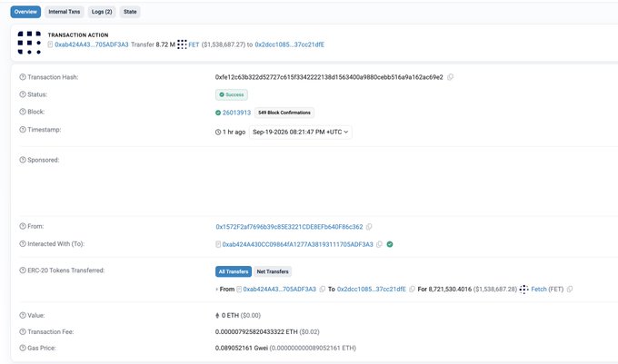Click the ERC-20 Tokens Transferred help icon
The height and width of the screenshot is (364, 618).
click(23, 271)
